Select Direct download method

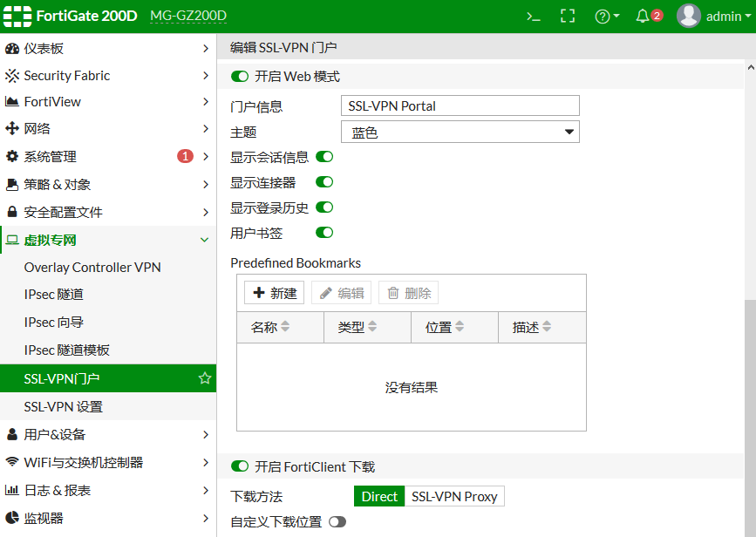click(379, 496)
